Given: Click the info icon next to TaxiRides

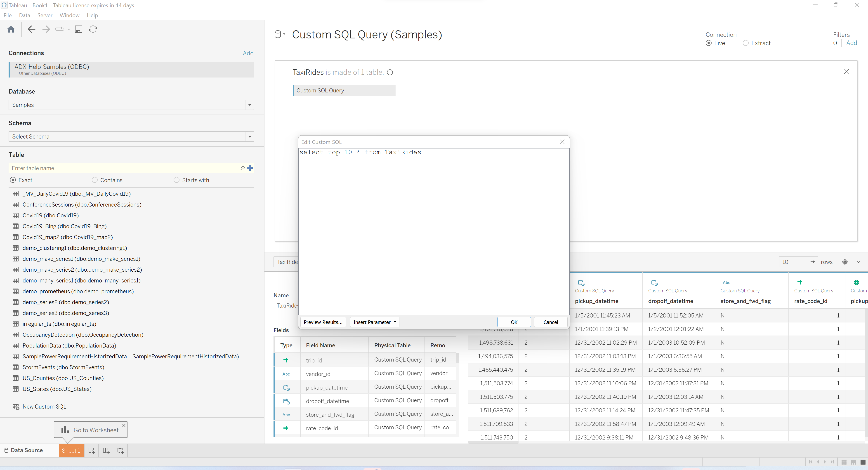Looking at the screenshot, I should click(x=390, y=73).
